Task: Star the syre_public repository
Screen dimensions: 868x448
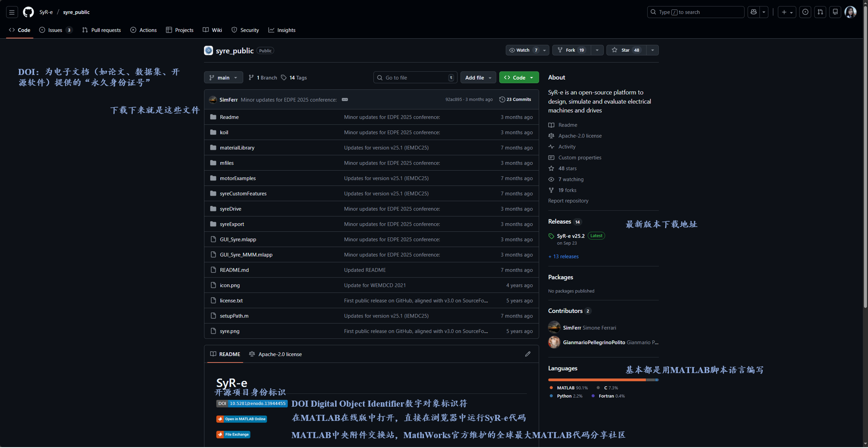Action: (626, 50)
